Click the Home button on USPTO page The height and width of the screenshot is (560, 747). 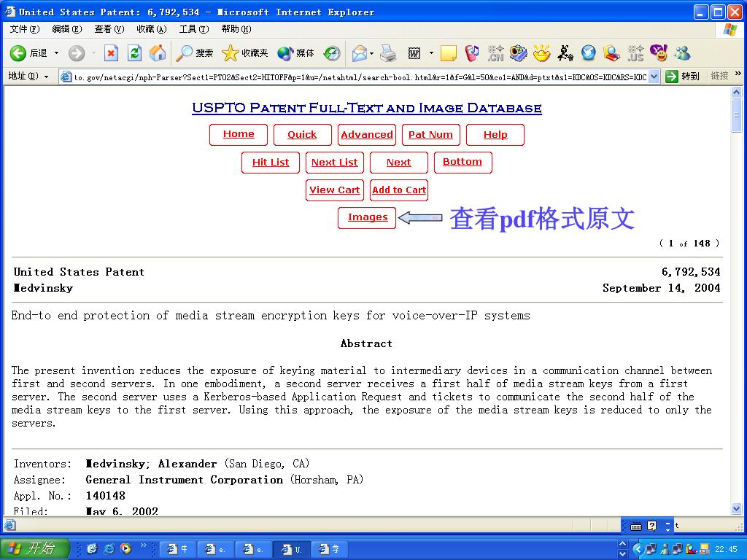click(x=239, y=135)
